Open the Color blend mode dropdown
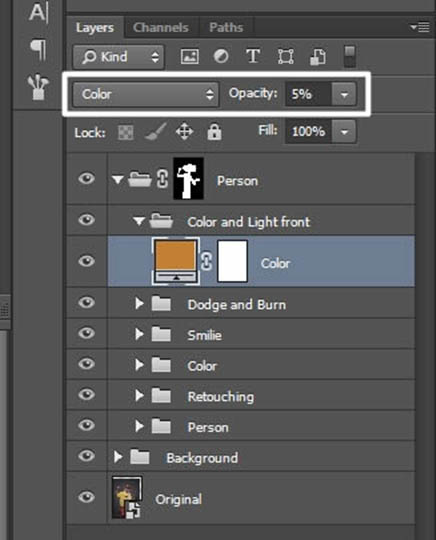The height and width of the screenshot is (540, 436). pyautogui.click(x=146, y=94)
